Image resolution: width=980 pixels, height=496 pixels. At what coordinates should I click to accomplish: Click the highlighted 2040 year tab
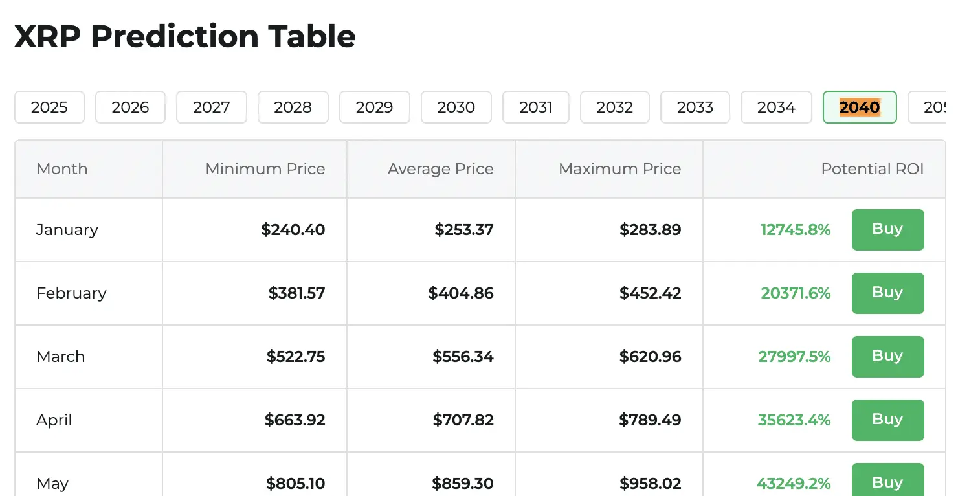tap(860, 107)
